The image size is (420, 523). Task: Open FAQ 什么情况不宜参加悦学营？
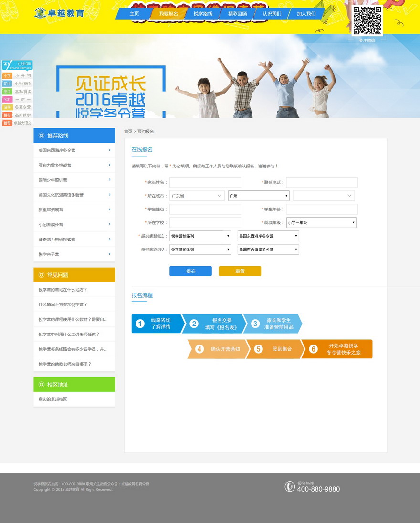[x=63, y=304]
